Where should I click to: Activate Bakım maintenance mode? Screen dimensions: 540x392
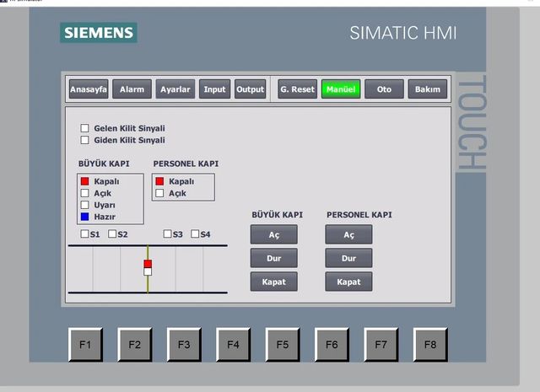point(428,89)
